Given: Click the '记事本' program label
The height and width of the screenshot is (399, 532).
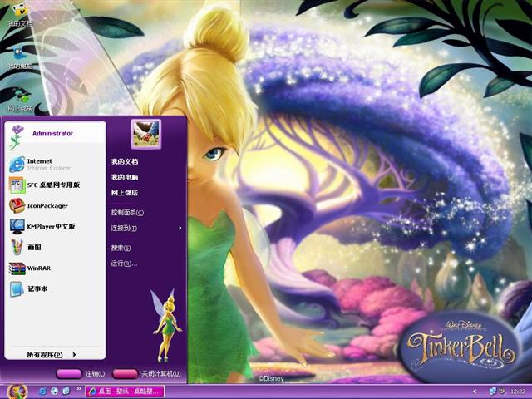Looking at the screenshot, I should (37, 288).
